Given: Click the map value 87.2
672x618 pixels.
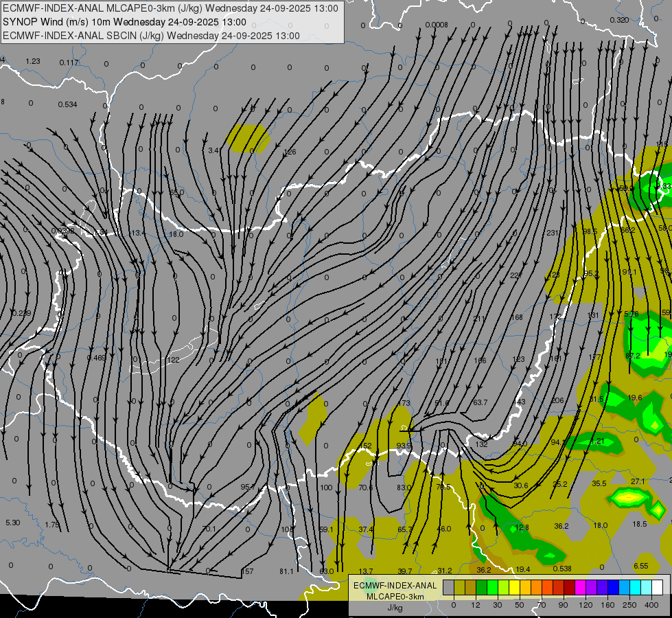Looking at the screenshot, I should tap(633, 356).
